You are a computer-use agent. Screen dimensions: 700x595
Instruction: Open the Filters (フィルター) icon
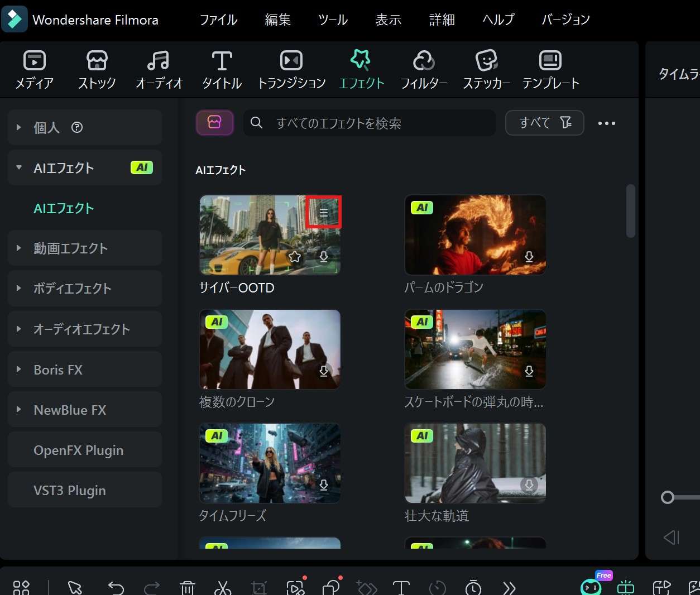pyautogui.click(x=424, y=60)
